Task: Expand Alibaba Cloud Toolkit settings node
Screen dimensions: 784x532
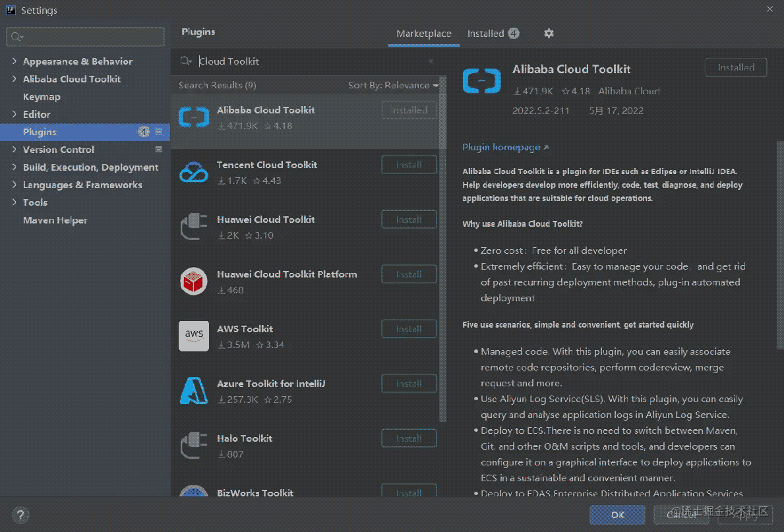Action: pos(14,78)
